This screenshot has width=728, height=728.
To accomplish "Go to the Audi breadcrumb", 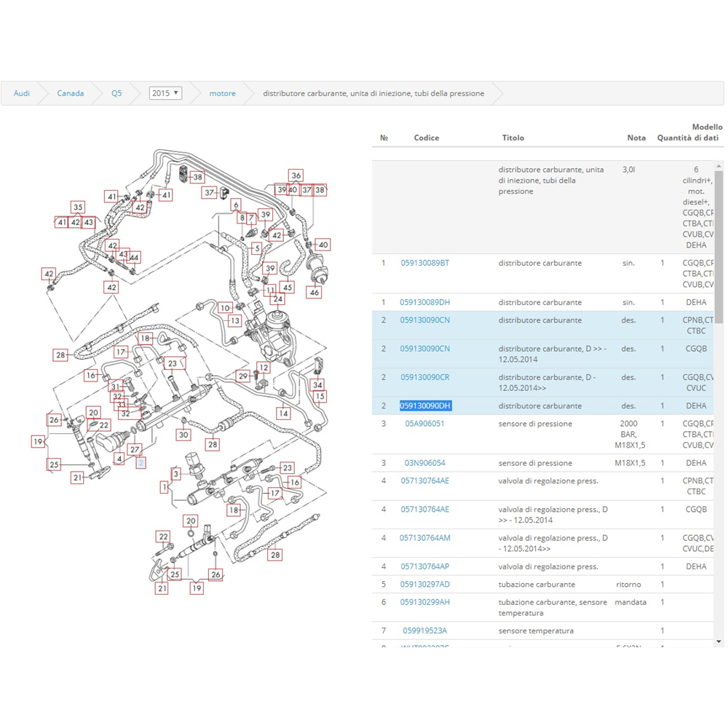I will [x=21, y=93].
